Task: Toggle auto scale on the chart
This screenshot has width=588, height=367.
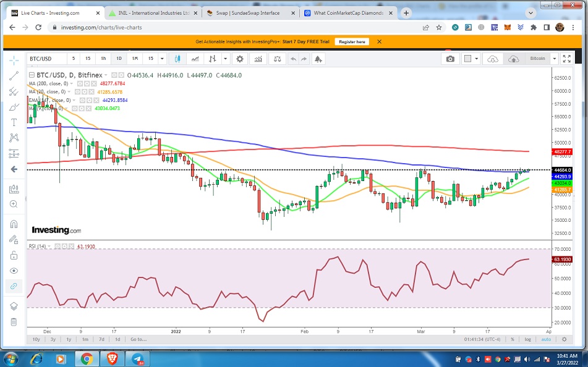Action: click(x=546, y=339)
